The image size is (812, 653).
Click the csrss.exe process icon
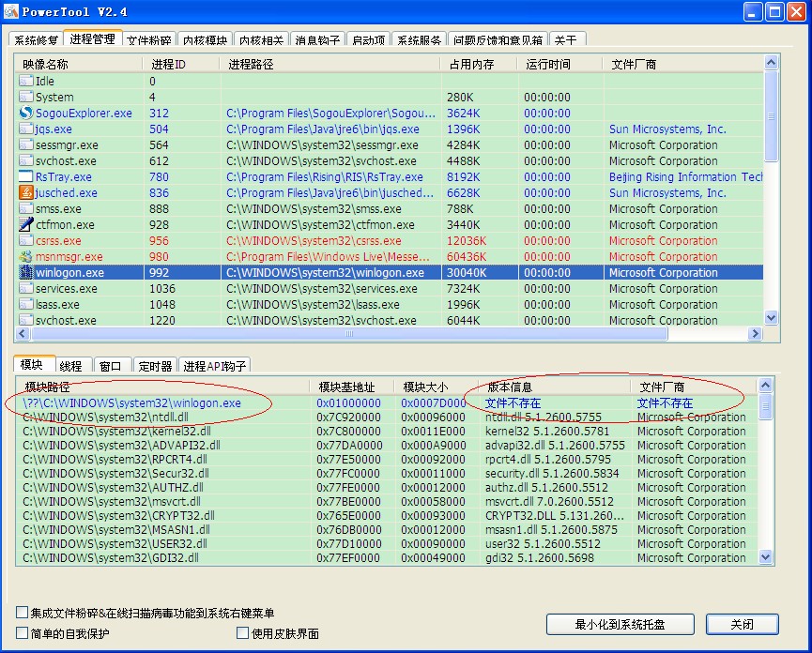click(26, 240)
